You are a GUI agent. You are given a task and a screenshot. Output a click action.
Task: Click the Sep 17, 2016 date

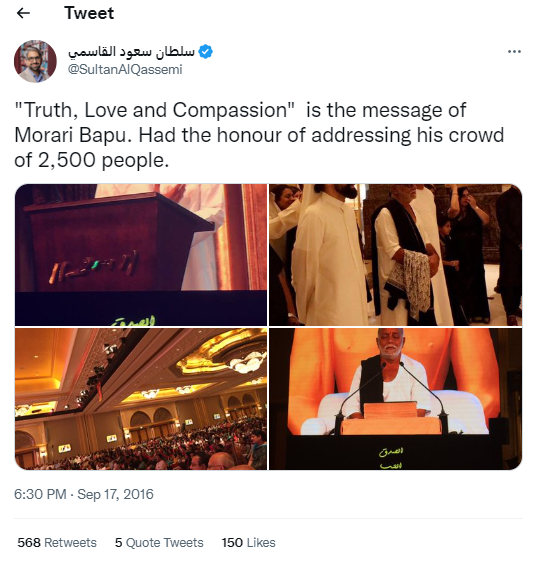[115, 494]
